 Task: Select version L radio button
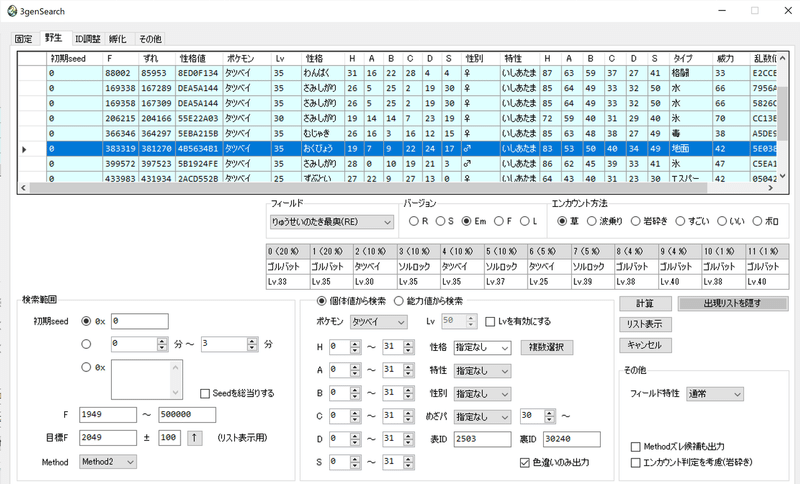point(529,221)
